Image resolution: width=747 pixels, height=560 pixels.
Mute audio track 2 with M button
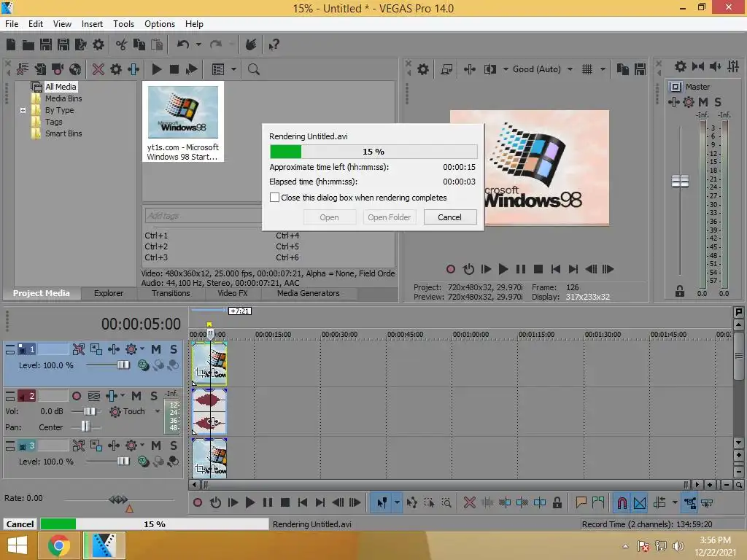(136, 396)
